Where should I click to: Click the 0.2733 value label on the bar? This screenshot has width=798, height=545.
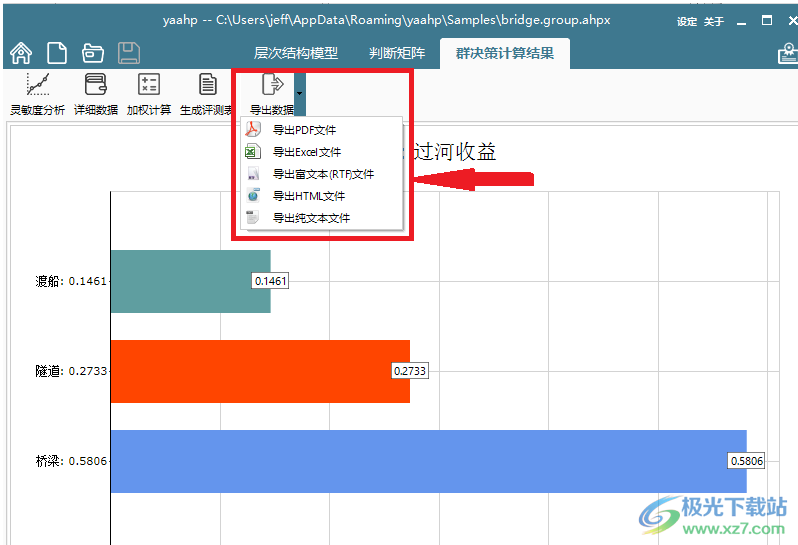click(x=410, y=371)
